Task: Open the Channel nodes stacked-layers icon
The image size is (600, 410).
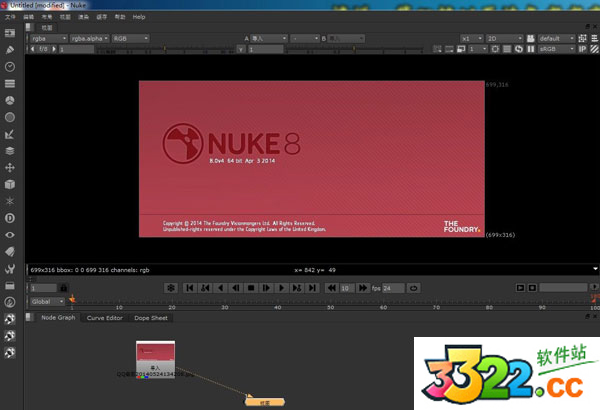Action: tap(10, 83)
